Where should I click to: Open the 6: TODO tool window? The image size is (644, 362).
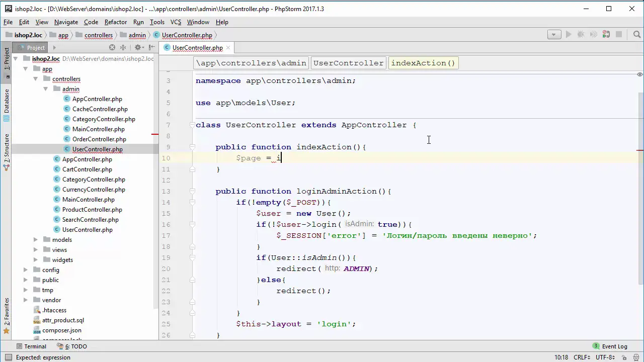coord(72,346)
